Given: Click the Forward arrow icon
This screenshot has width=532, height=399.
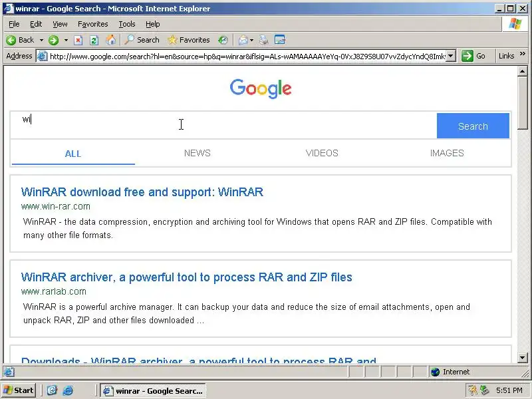Looking at the screenshot, I should tap(53, 40).
